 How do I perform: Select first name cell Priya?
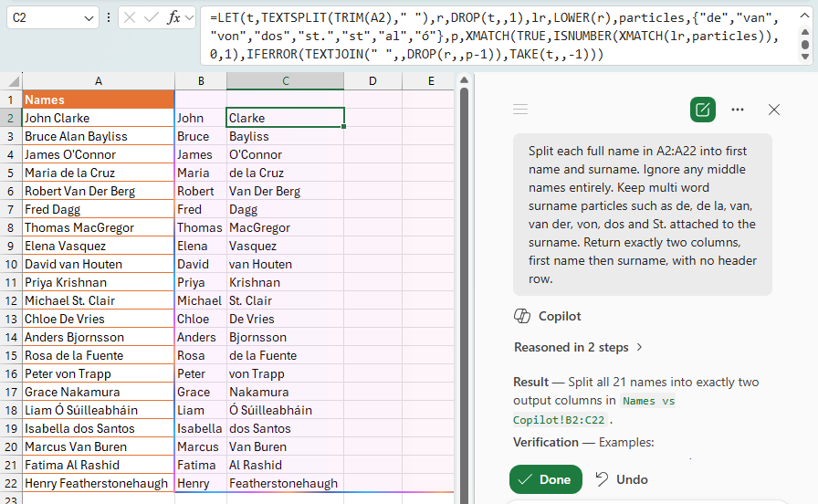click(201, 282)
